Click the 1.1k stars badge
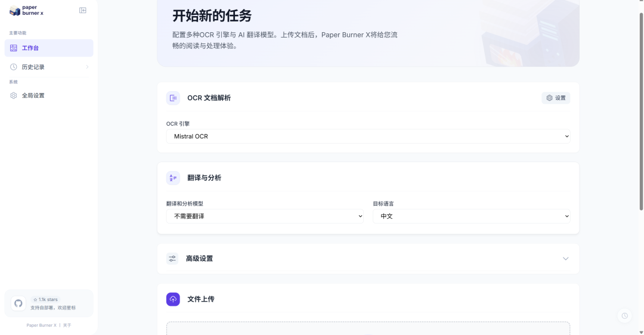Screen dimensions: 644x335 pyautogui.click(x=45, y=300)
